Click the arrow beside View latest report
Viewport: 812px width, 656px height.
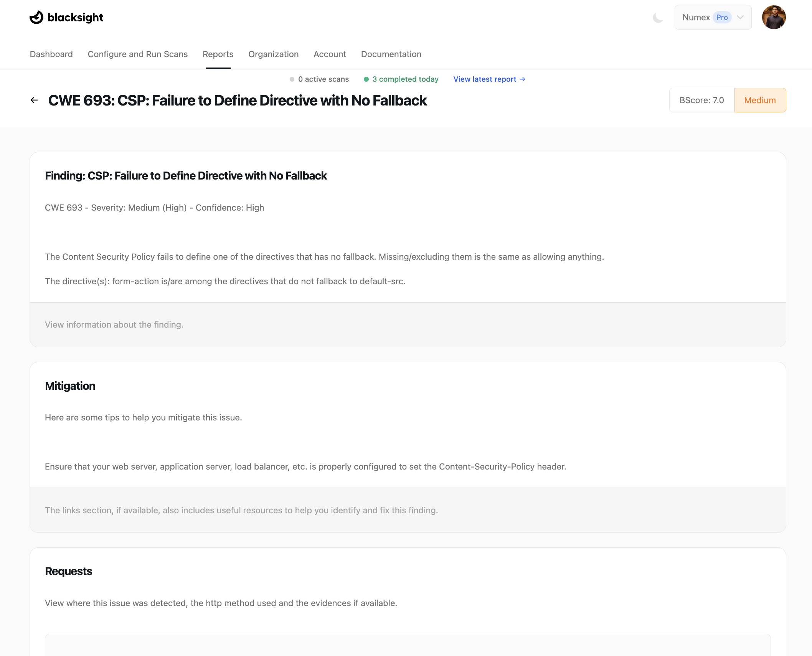[x=523, y=79]
